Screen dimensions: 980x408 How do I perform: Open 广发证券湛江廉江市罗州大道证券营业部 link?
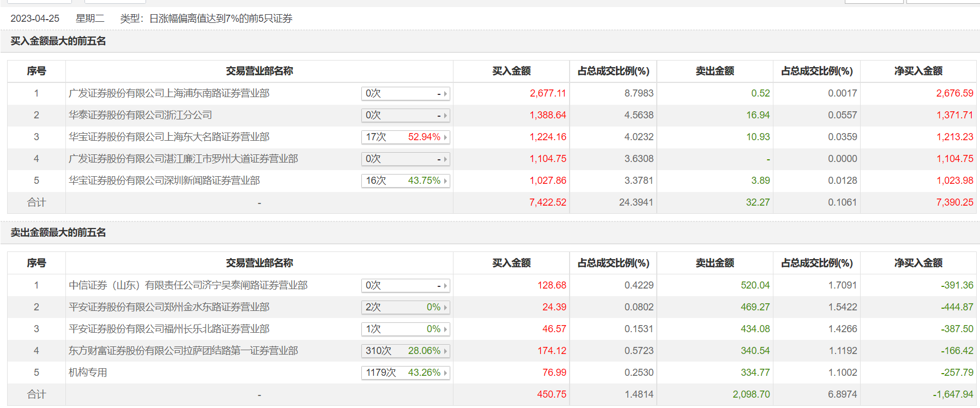183,159
